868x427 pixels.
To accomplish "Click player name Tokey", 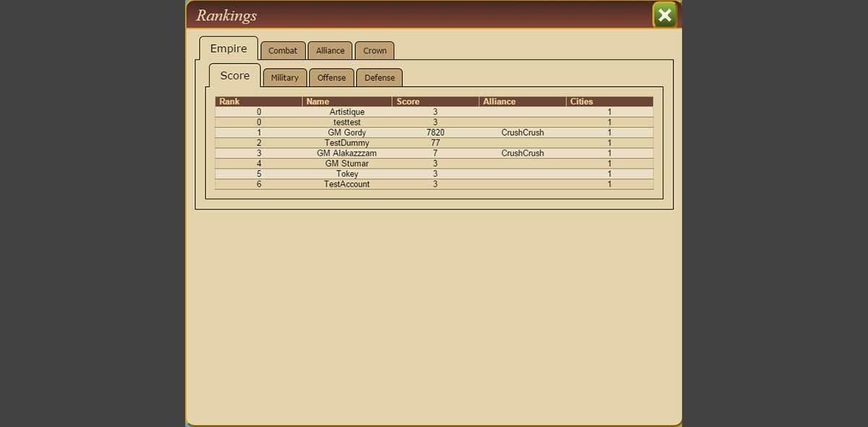I will pyautogui.click(x=346, y=174).
